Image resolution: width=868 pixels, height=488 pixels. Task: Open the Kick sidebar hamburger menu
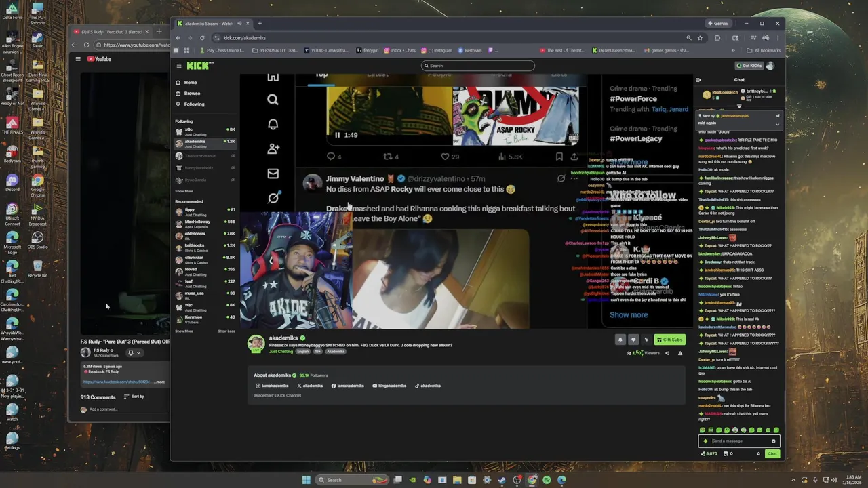(x=179, y=66)
